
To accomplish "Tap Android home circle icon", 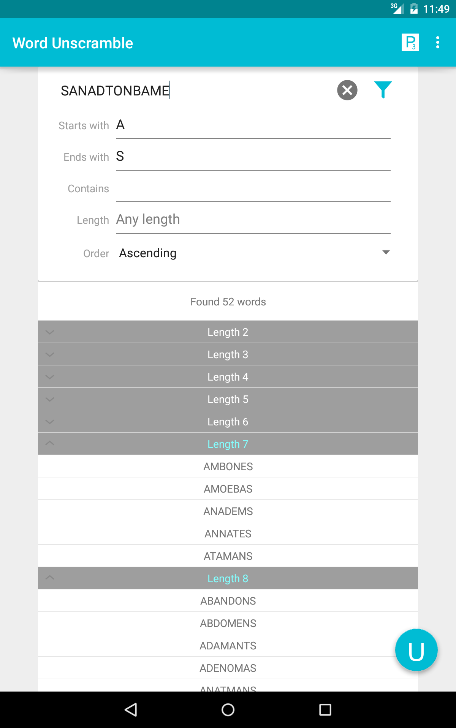I will (228, 709).
